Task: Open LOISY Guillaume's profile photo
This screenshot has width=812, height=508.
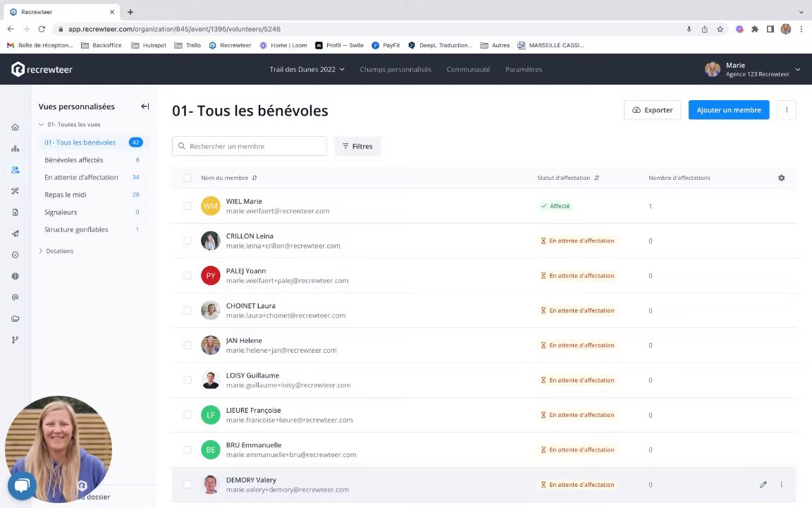Action: (x=210, y=380)
